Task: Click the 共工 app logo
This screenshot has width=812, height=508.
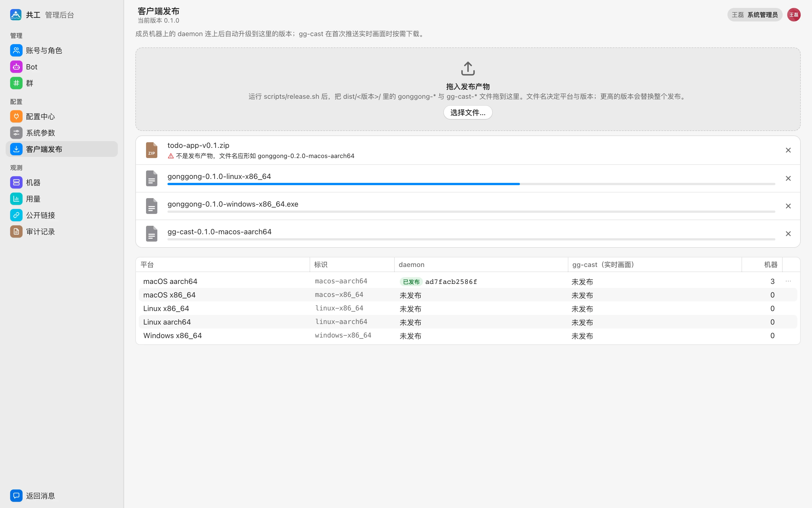Action: 16,15
